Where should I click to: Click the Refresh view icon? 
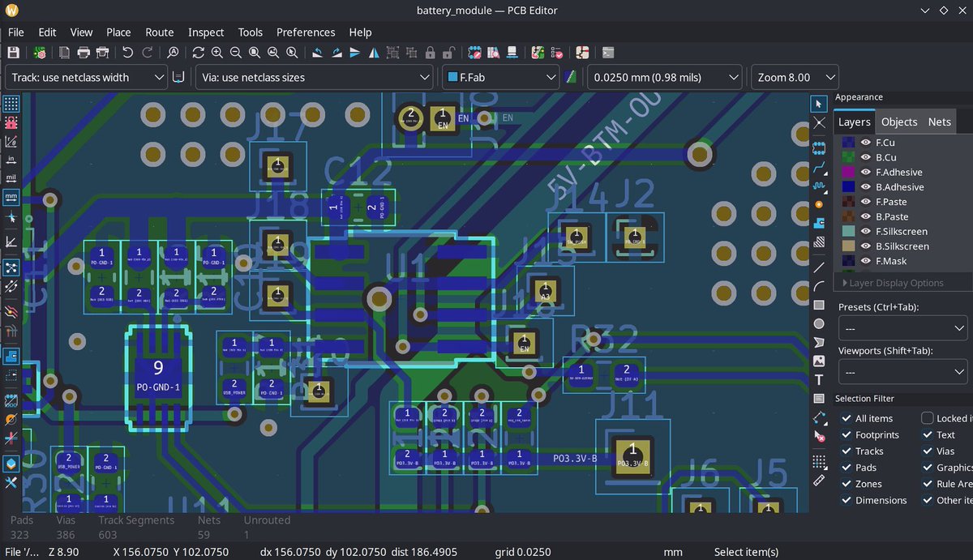coord(198,53)
